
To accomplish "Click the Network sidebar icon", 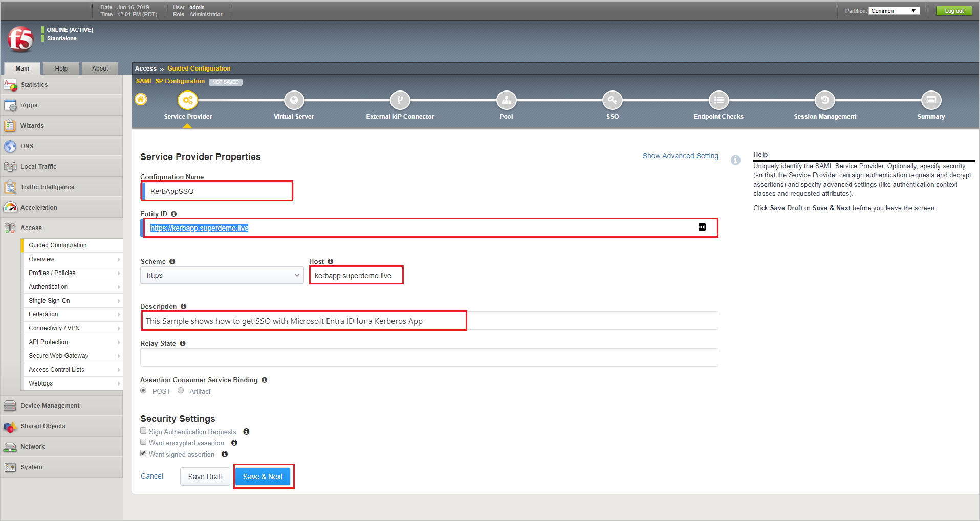I will pos(10,447).
